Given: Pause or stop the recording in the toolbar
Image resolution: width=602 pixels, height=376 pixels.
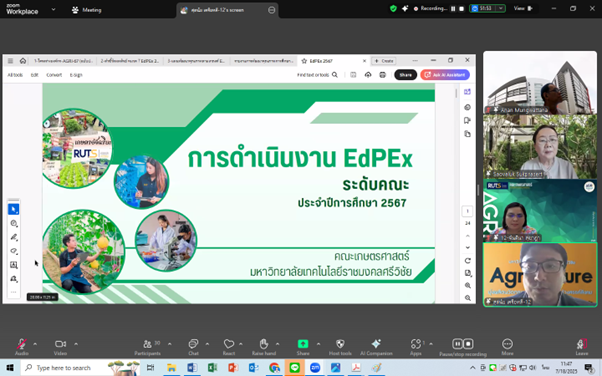Looking at the screenshot, I should 463,343.
